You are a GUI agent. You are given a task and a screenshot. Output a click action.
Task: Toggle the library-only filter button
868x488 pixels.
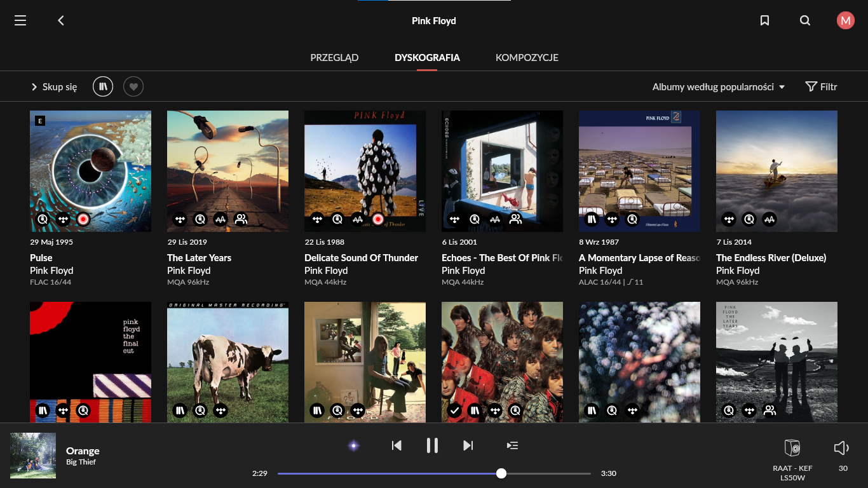point(103,86)
